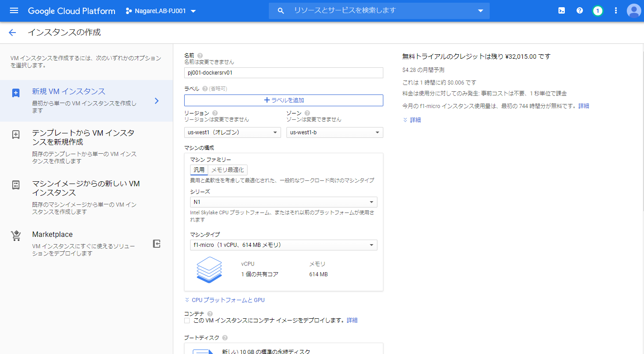
Task: Click the ラベルを追加 button
Action: pyautogui.click(x=284, y=100)
